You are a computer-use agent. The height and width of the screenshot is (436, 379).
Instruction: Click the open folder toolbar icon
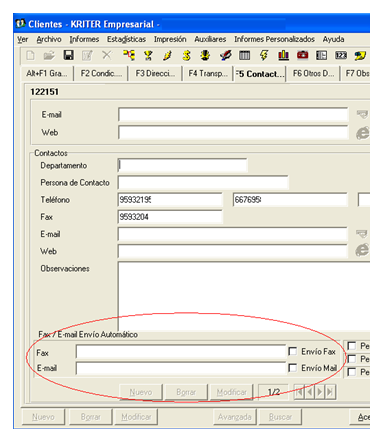(49, 55)
